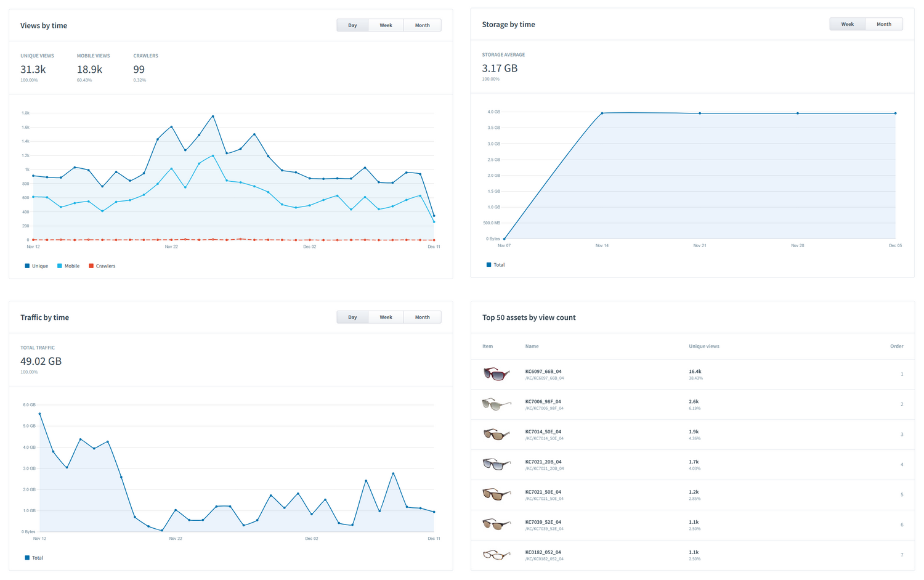Viewport: 924px width, 580px height.
Task: Hide the Mobile series via its legend entry
Action: click(68, 266)
